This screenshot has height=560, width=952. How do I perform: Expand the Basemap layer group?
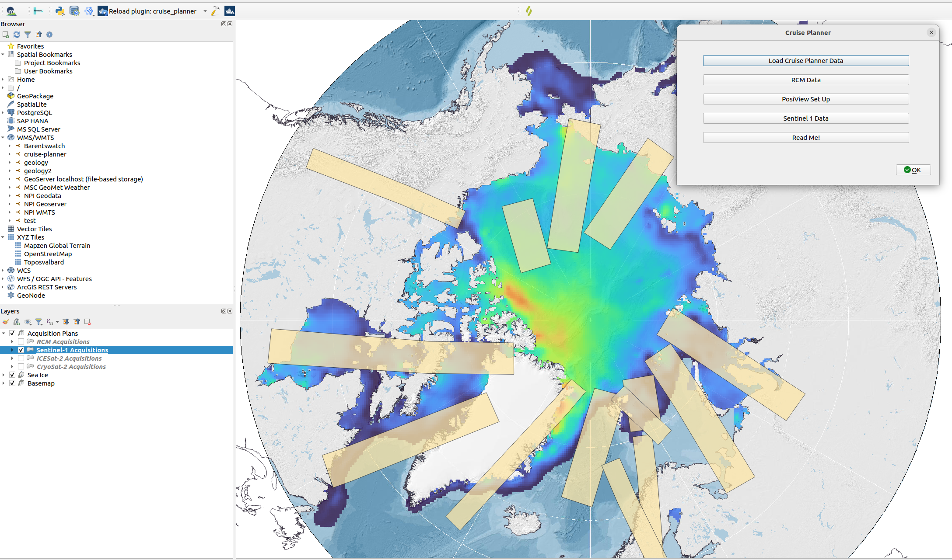point(3,383)
